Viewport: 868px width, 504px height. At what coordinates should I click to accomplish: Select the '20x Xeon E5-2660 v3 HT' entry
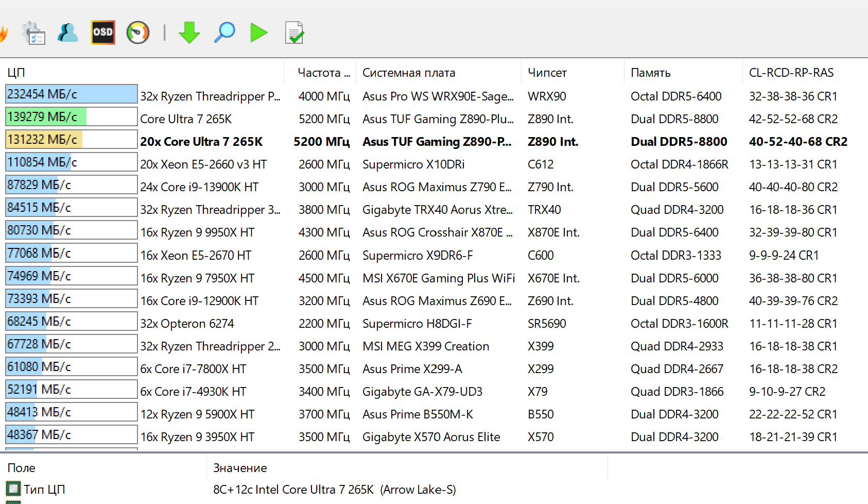pyautogui.click(x=203, y=164)
